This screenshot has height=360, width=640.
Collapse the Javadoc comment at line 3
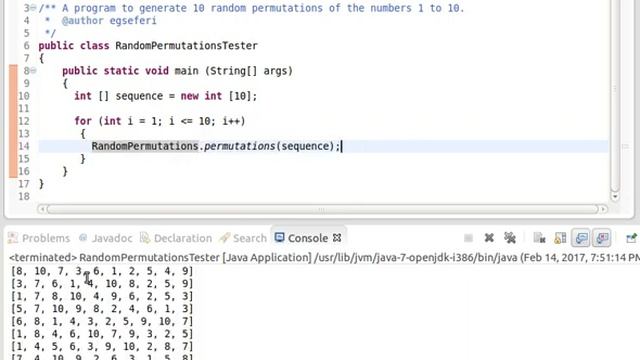tap(33, 8)
